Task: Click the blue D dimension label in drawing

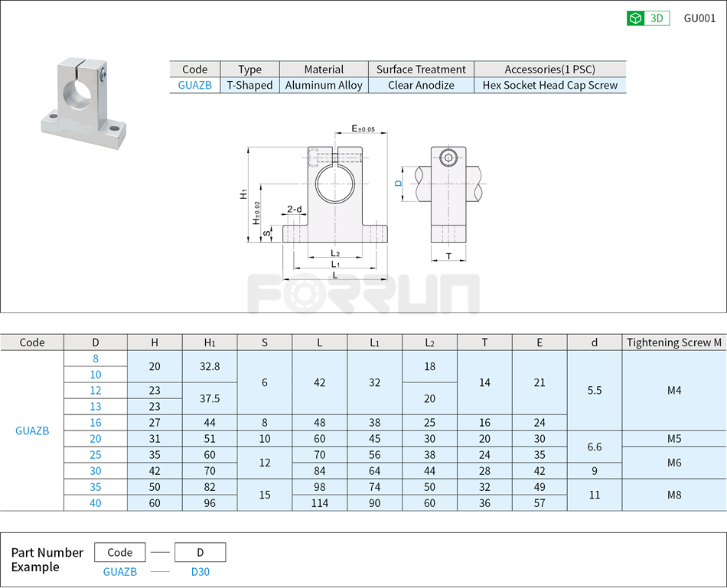Action: click(x=398, y=184)
